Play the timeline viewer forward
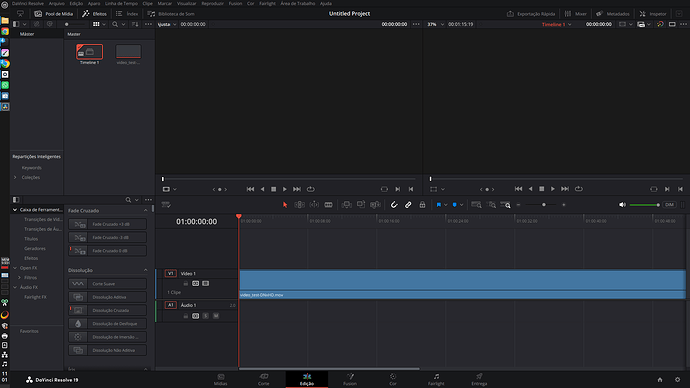 [553, 189]
